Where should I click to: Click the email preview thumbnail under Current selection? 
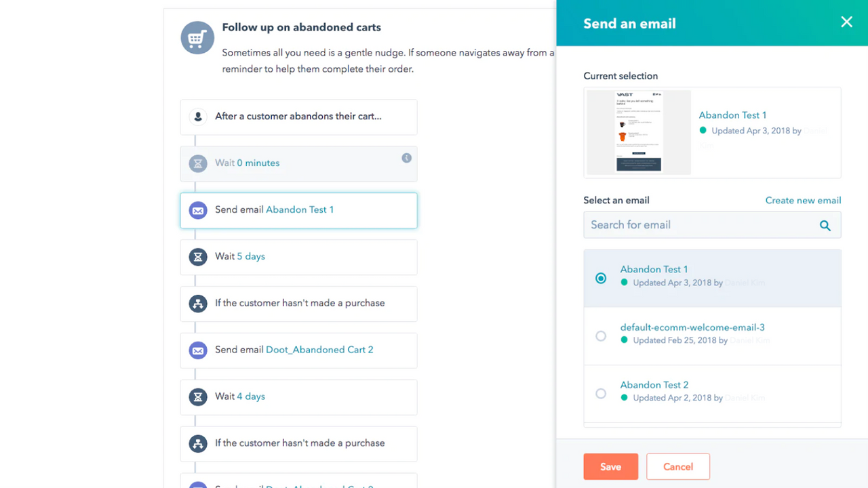(638, 132)
